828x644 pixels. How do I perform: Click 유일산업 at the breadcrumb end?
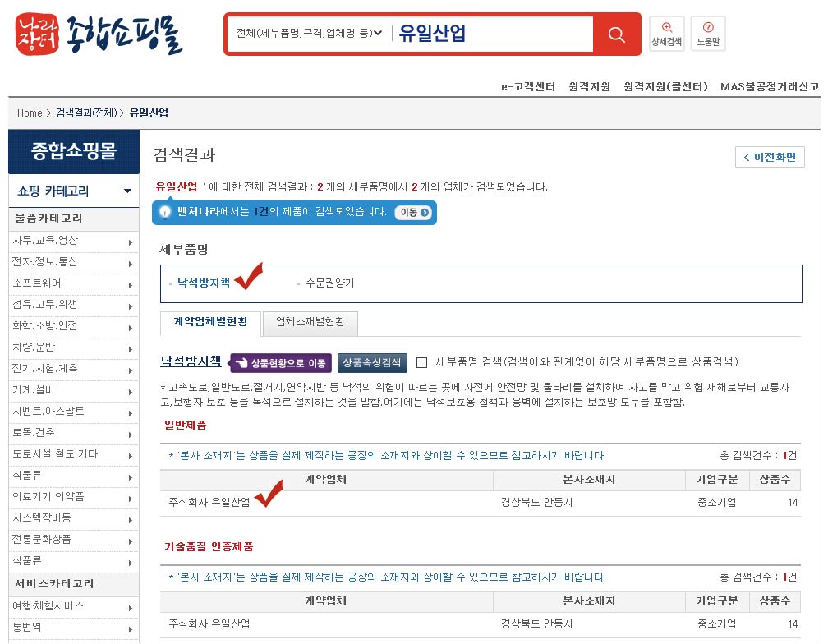149,113
